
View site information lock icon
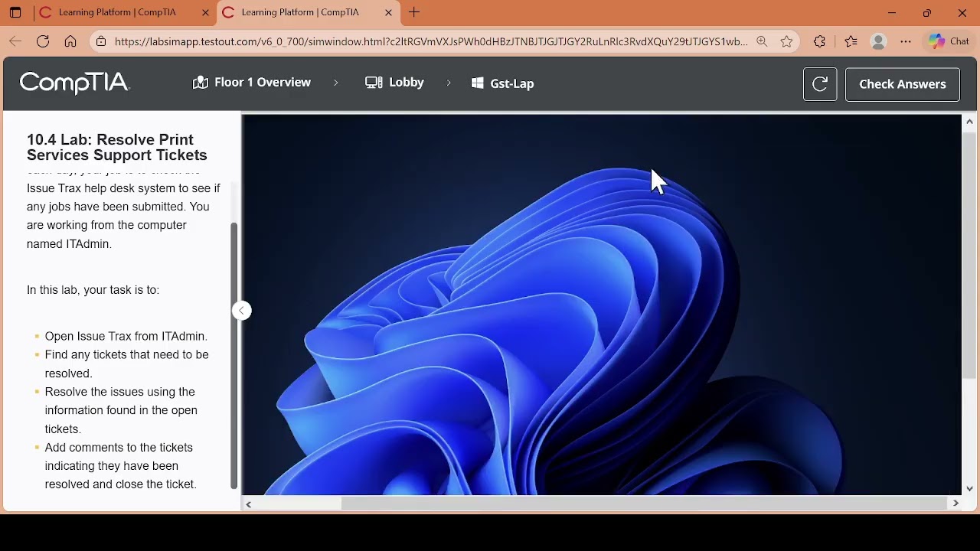[x=101, y=41]
